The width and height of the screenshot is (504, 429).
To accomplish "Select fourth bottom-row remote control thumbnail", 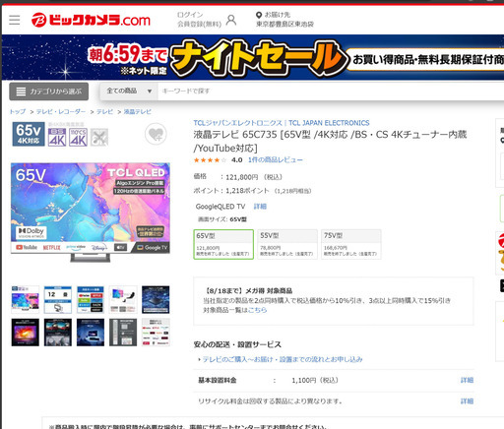I will [x=123, y=333].
